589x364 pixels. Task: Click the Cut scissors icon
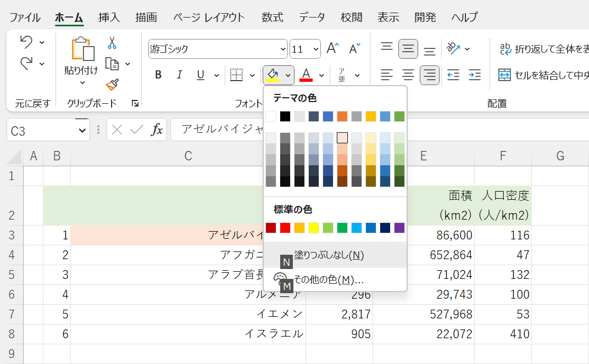click(112, 43)
